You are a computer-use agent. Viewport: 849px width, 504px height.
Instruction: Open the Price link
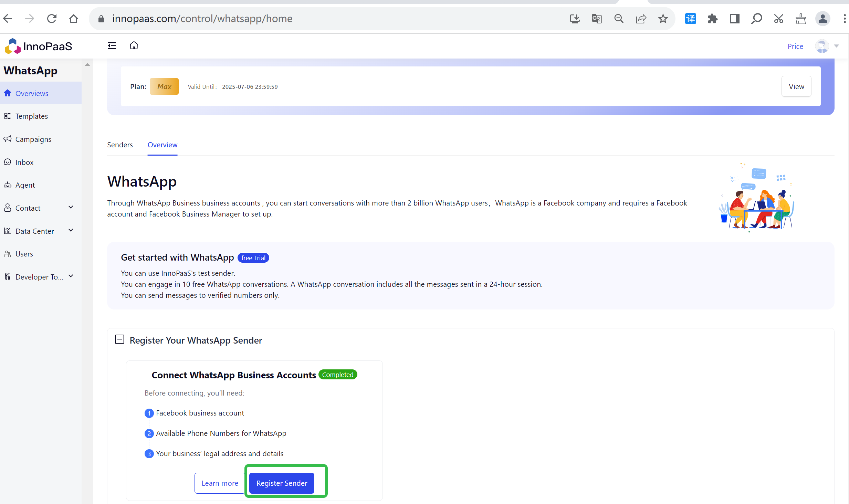tap(795, 46)
